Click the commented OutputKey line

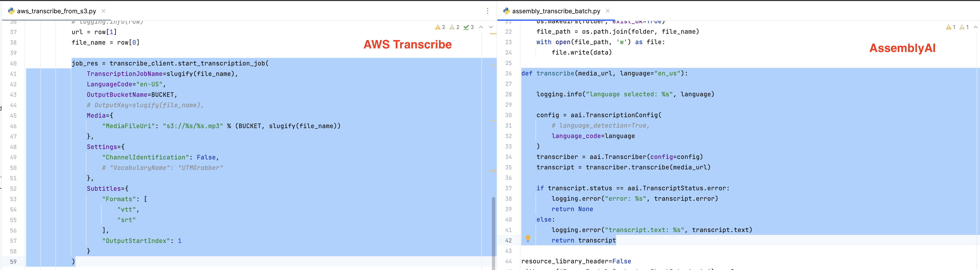(145, 105)
